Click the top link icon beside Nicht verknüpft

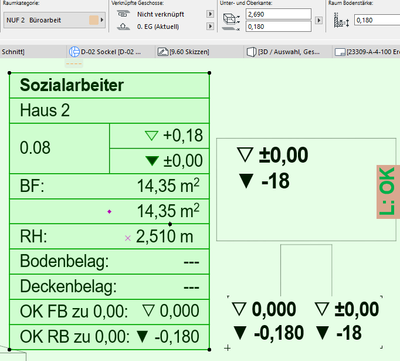123,14
